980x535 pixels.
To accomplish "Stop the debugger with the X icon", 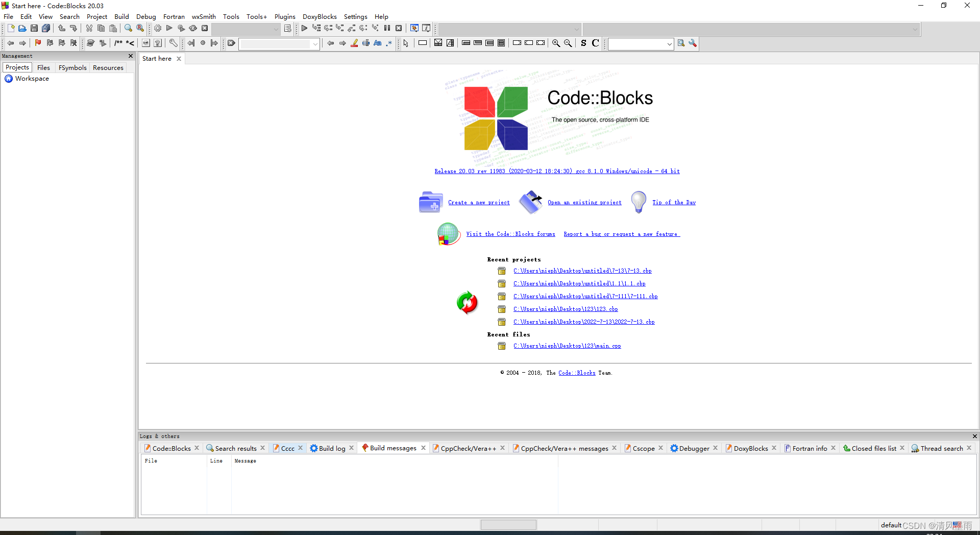I will [x=399, y=29].
